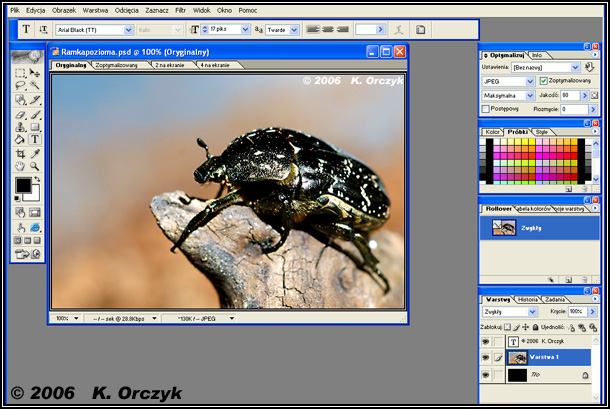Open the Warstwa menu
This screenshot has height=409, width=610.
tap(96, 9)
